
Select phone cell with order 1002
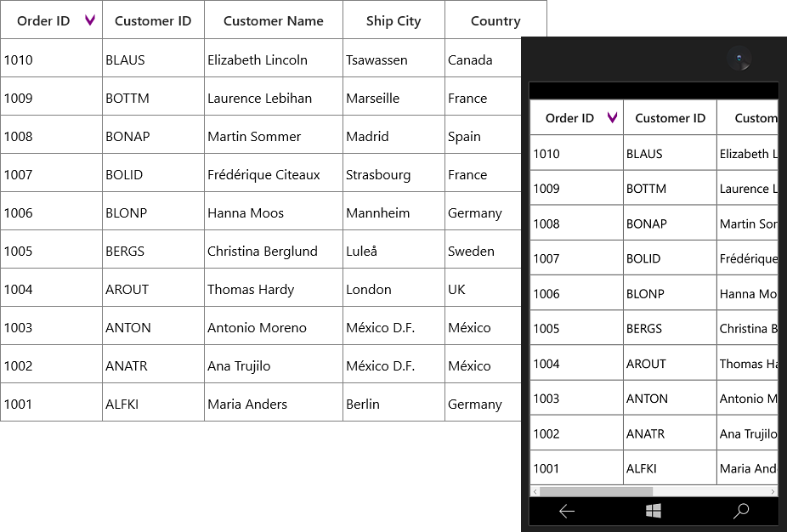tap(577, 433)
